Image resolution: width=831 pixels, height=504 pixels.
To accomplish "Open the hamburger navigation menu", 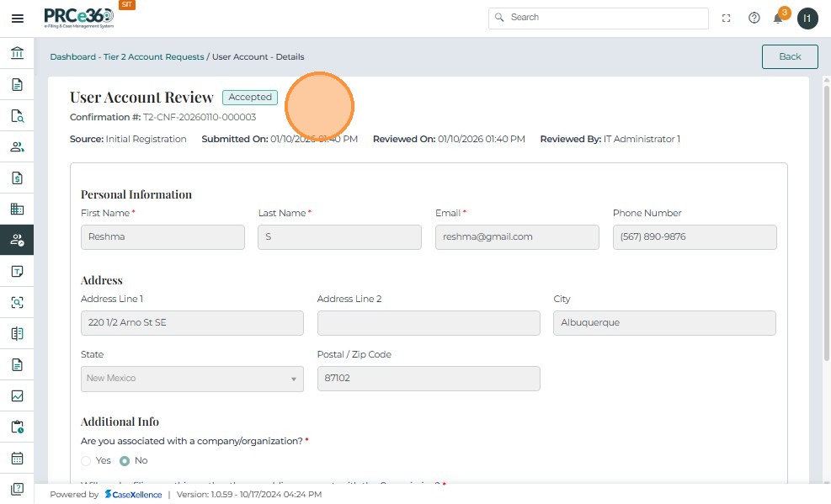I will click(17, 19).
